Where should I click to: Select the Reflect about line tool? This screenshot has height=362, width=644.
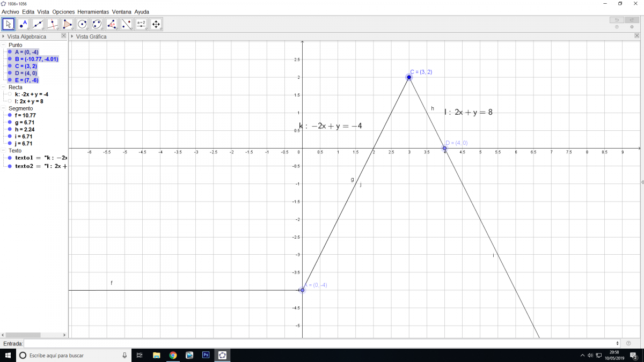[126, 24]
